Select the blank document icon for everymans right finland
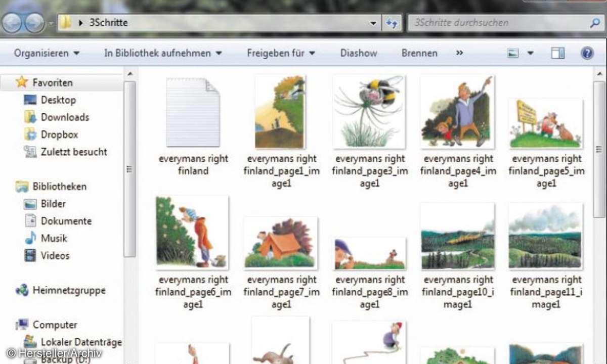This screenshot has height=364, width=607. (x=193, y=112)
